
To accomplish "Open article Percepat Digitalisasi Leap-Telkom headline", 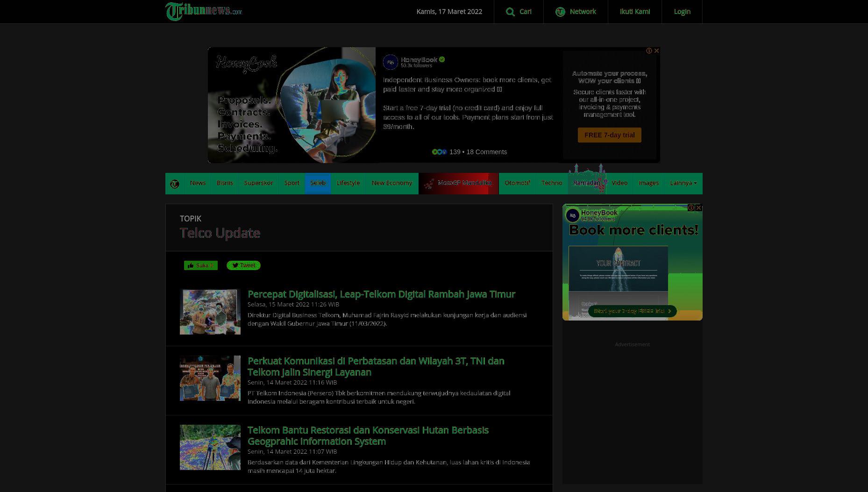I will tap(381, 294).
